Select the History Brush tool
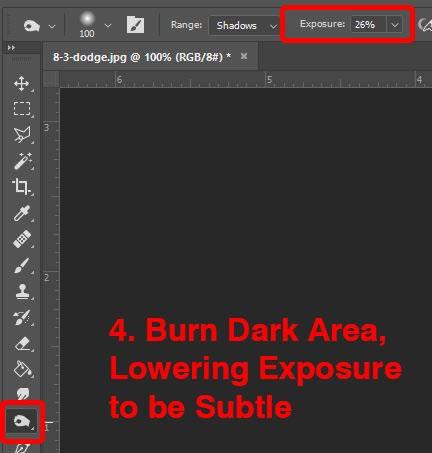The width and height of the screenshot is (432, 453). [x=22, y=318]
